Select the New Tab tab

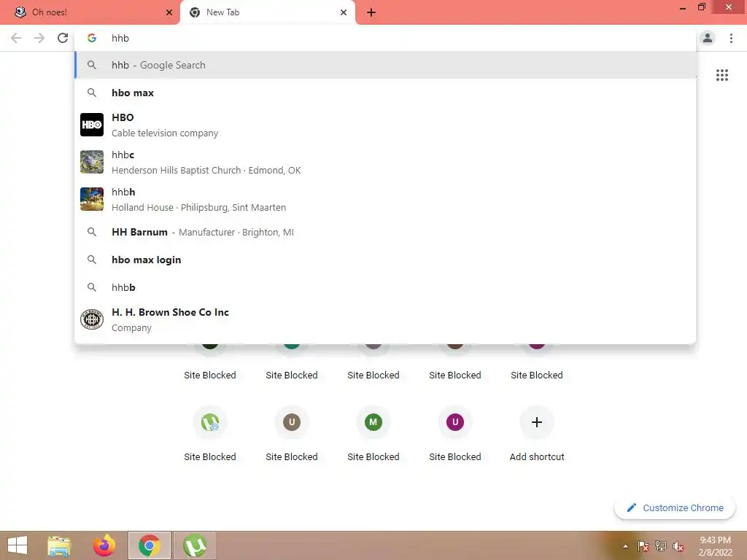pos(267,12)
